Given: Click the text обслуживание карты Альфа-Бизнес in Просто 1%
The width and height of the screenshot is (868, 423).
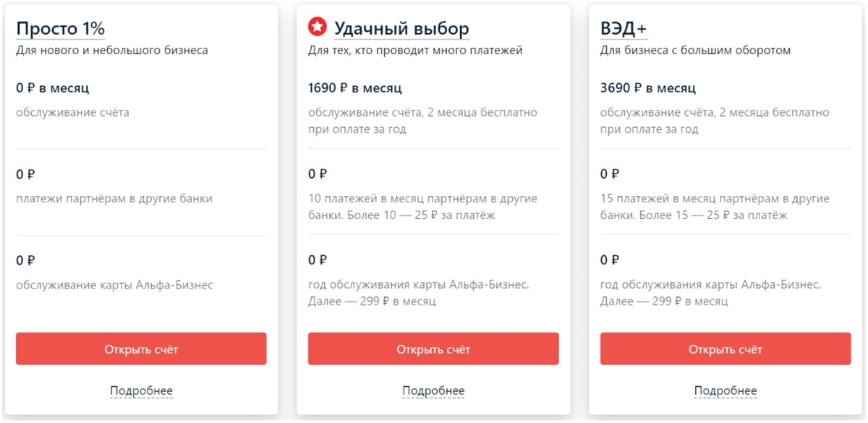Looking at the screenshot, I should (114, 285).
